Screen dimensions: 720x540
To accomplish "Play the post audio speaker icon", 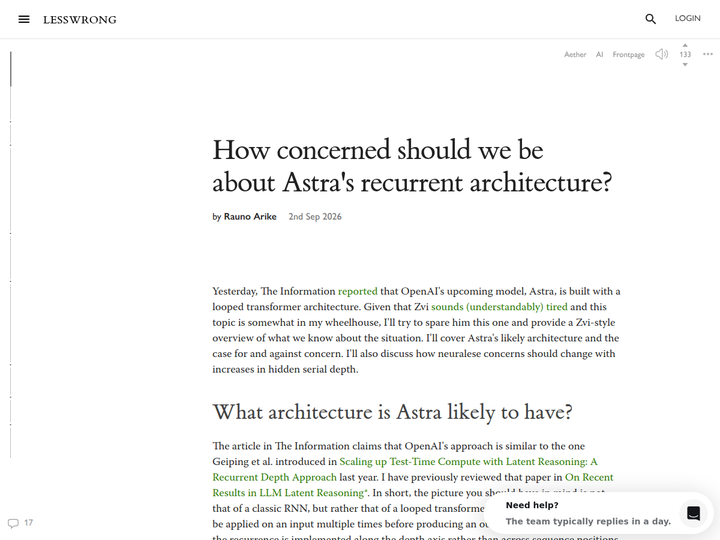I will click(661, 54).
